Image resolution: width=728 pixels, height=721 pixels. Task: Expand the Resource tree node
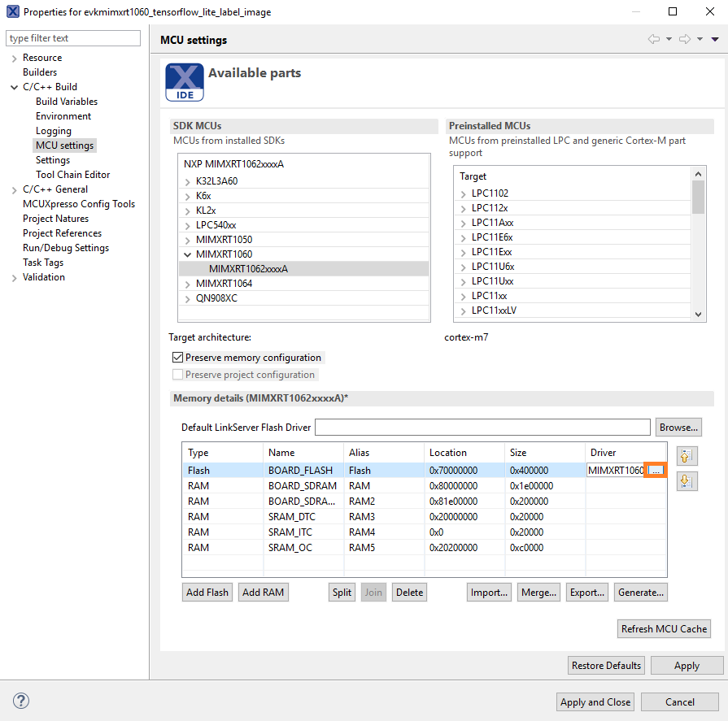(14, 58)
